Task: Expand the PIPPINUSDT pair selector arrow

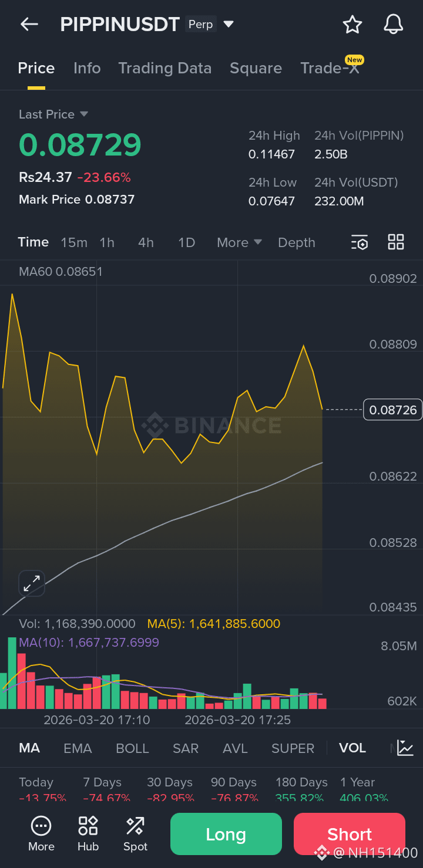Action: [x=229, y=24]
